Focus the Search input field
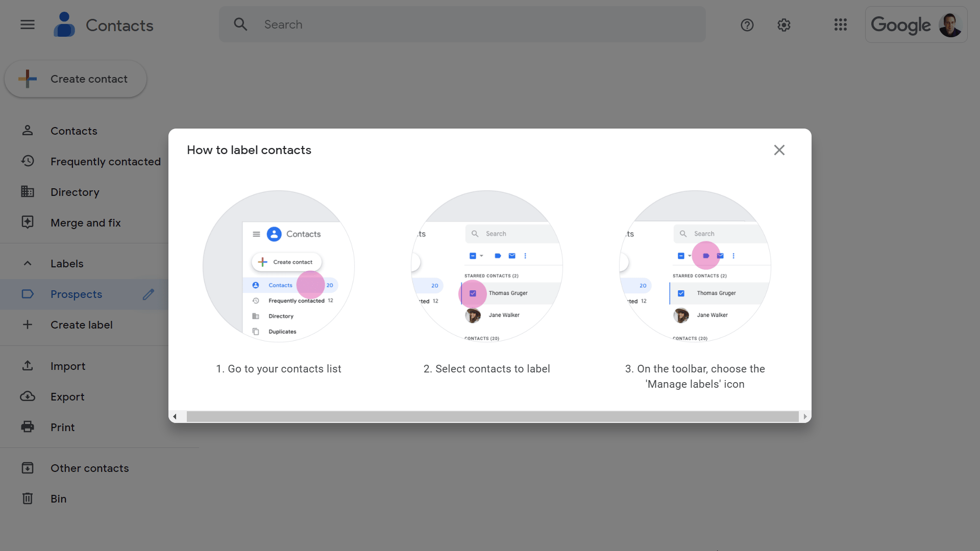The height and width of the screenshot is (551, 980). [x=462, y=24]
